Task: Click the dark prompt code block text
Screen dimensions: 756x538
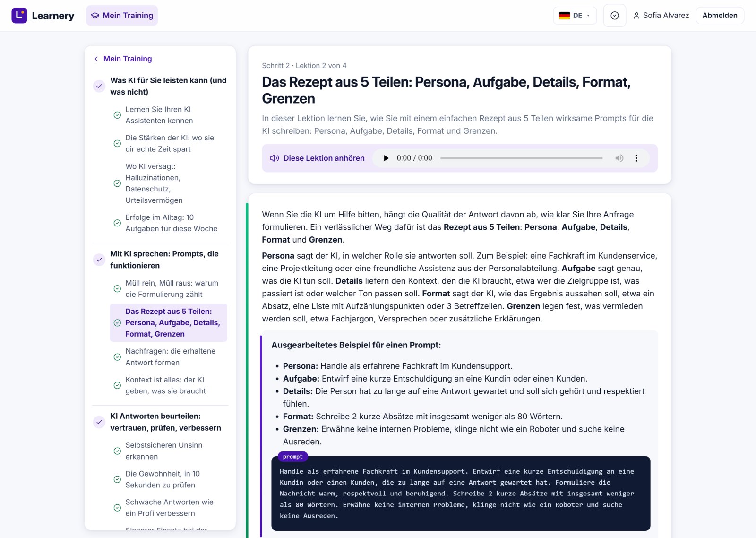Action: pyautogui.click(x=461, y=494)
